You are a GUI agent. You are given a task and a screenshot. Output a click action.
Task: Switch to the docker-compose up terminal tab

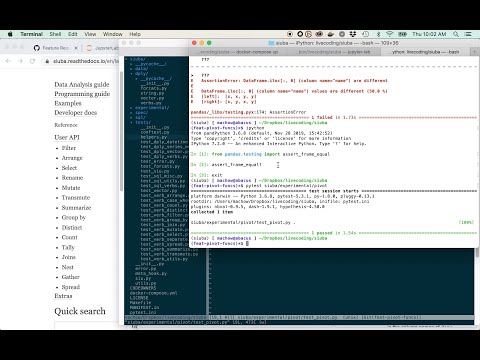tap(239, 52)
